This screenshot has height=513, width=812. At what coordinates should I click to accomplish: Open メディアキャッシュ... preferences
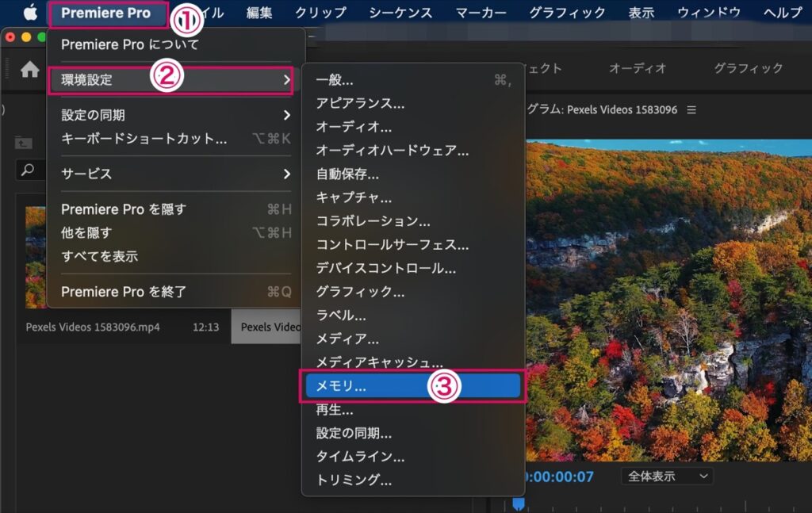(x=413, y=362)
